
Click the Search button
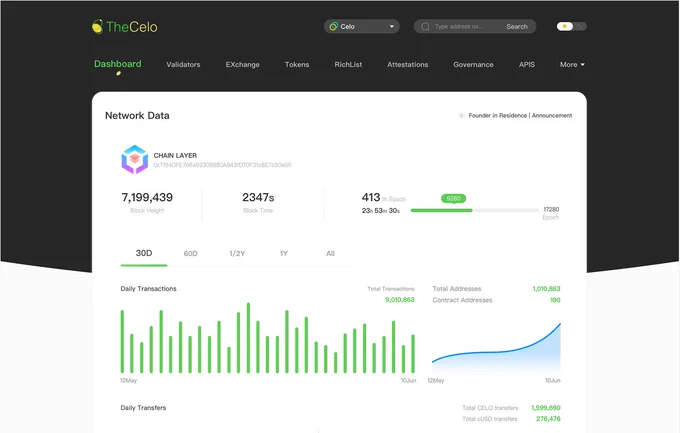pos(517,26)
